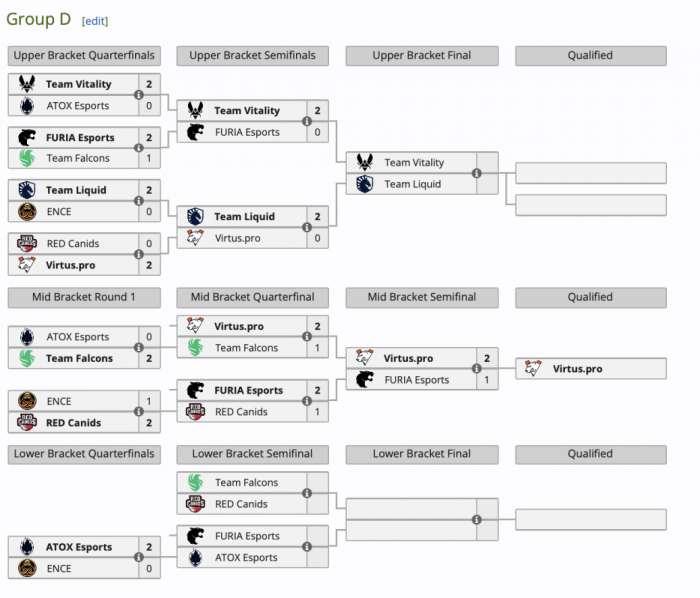Open ENCE team in Mid Bracket Round 1
Screen dimensions: 700x598
[x=59, y=401]
